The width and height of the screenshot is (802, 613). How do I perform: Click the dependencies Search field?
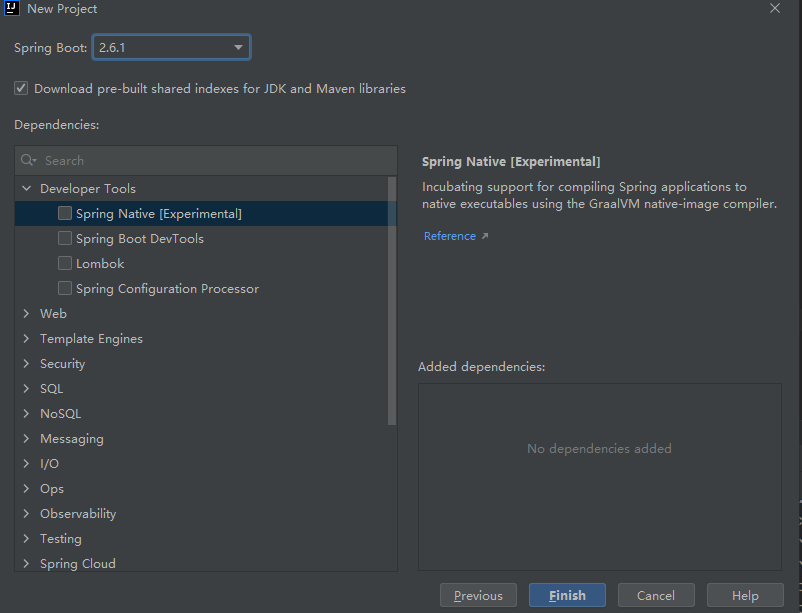tap(210, 160)
